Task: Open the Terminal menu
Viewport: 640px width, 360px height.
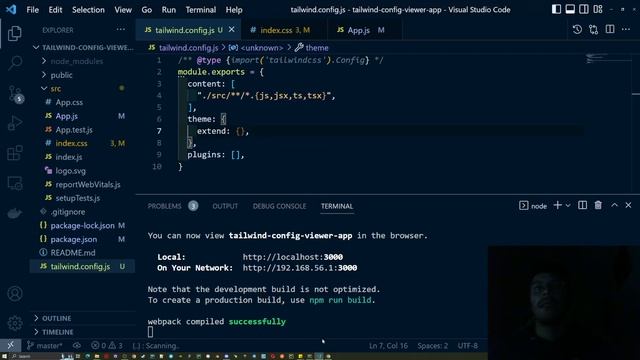Action: [x=200, y=9]
